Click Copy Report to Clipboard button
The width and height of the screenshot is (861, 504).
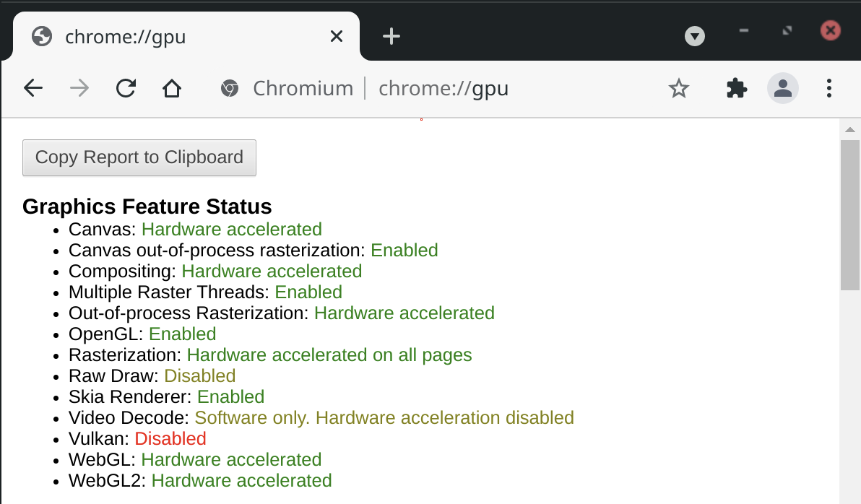point(139,157)
